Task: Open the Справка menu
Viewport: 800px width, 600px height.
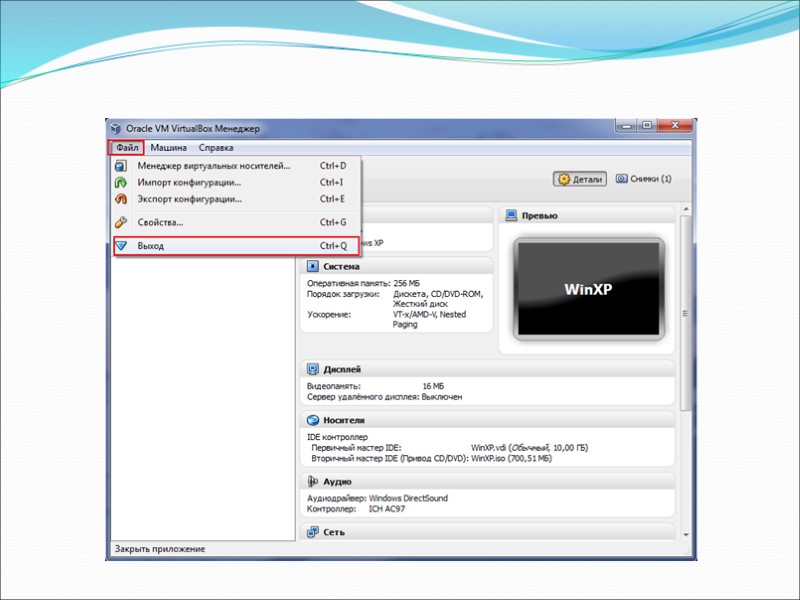Action: [x=216, y=148]
